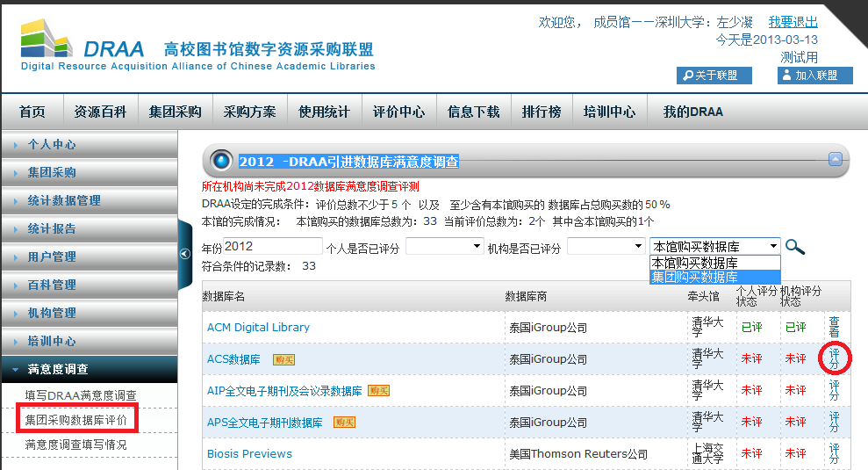The image size is (868, 470).
Task: Go to 资源百科 in navigation bar
Action: 100,112
